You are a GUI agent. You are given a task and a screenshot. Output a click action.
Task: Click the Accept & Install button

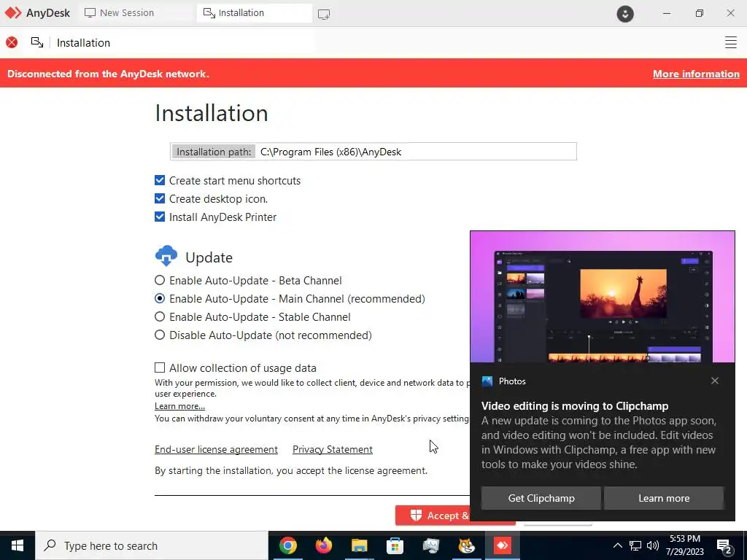pyautogui.click(x=433, y=516)
